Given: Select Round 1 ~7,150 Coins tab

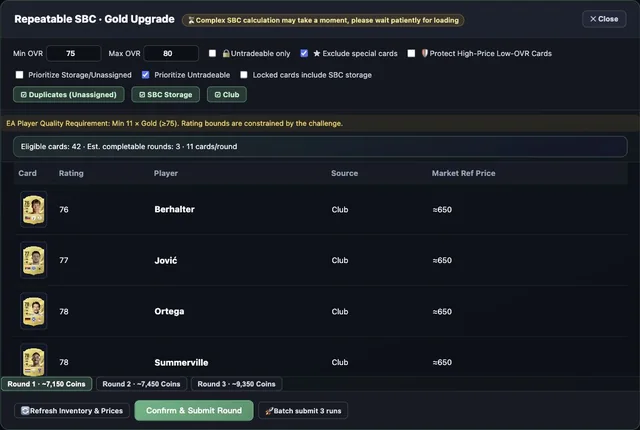Looking at the screenshot, I should tap(47, 384).
